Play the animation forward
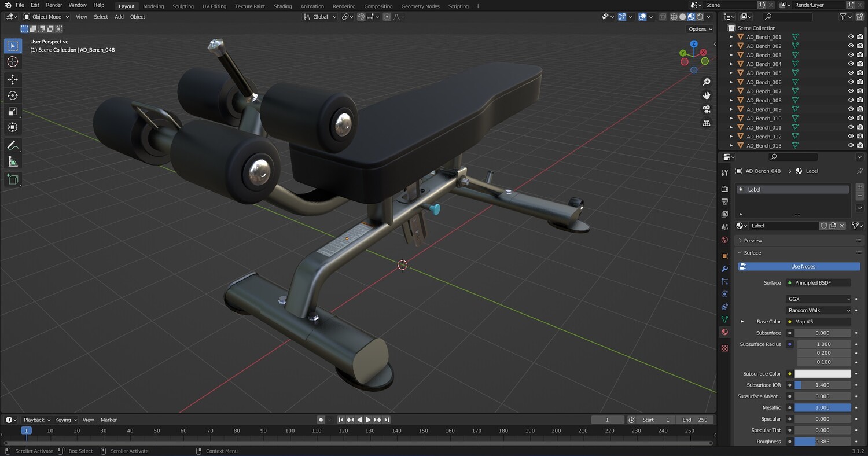 368,420
